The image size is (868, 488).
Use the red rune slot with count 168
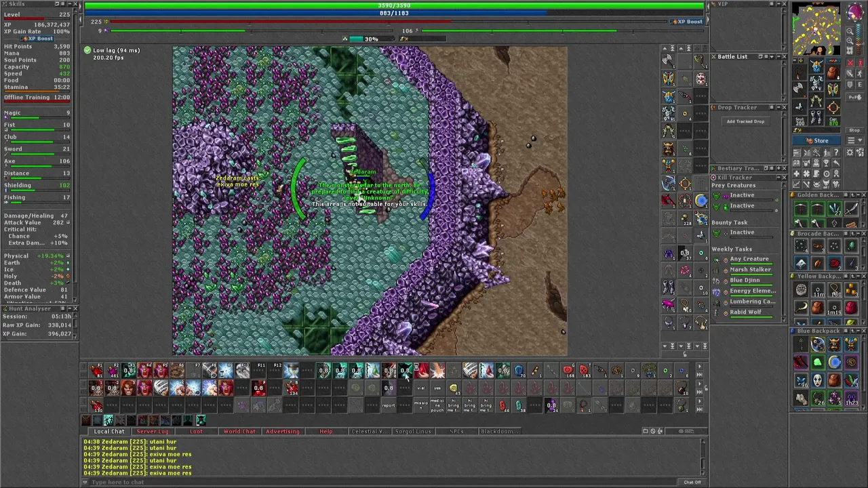[568, 370]
